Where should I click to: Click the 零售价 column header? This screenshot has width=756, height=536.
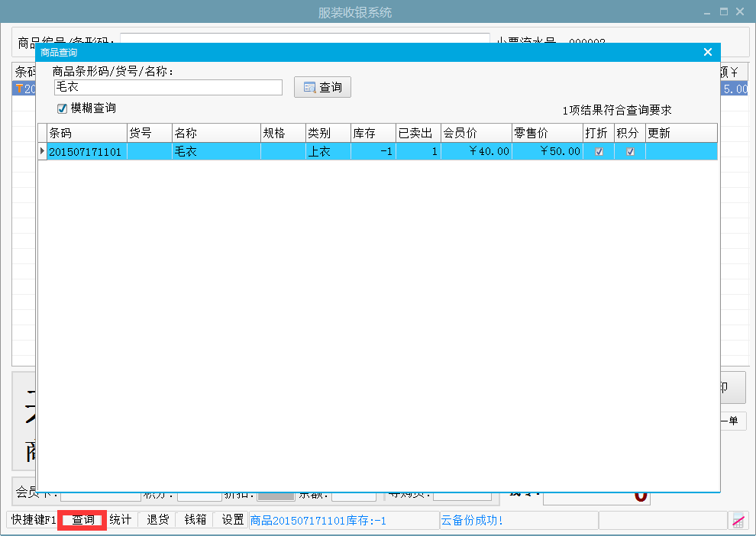(547, 133)
